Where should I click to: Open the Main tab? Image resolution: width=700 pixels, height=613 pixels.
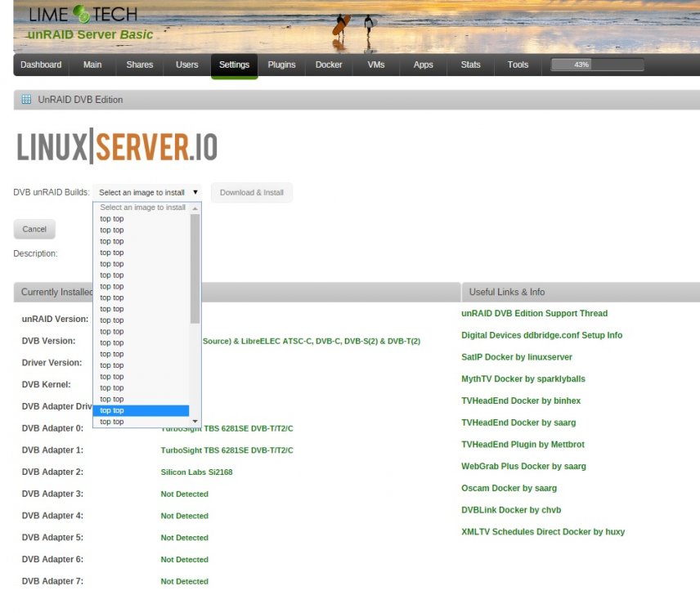click(x=92, y=65)
